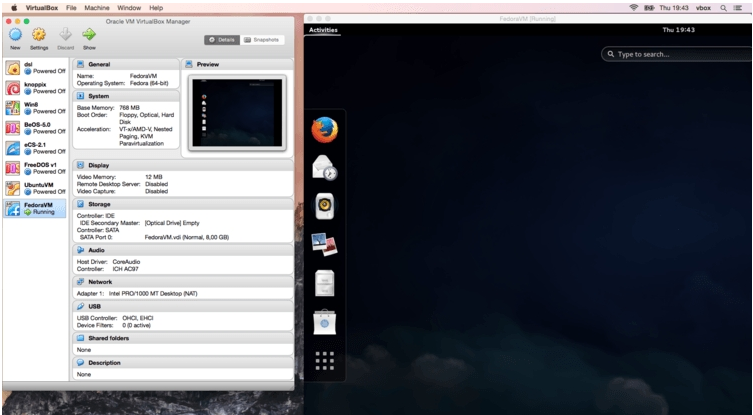Open the VirtualBox application menu

pyautogui.click(x=42, y=8)
